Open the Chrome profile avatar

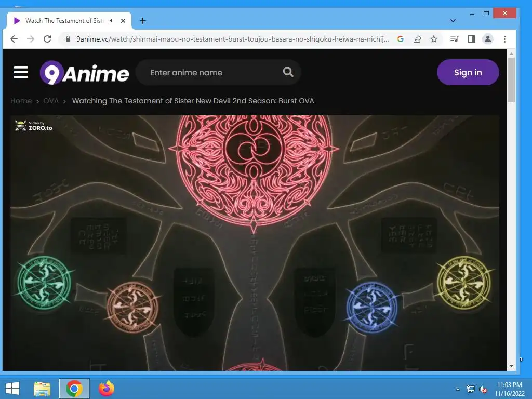pos(487,39)
